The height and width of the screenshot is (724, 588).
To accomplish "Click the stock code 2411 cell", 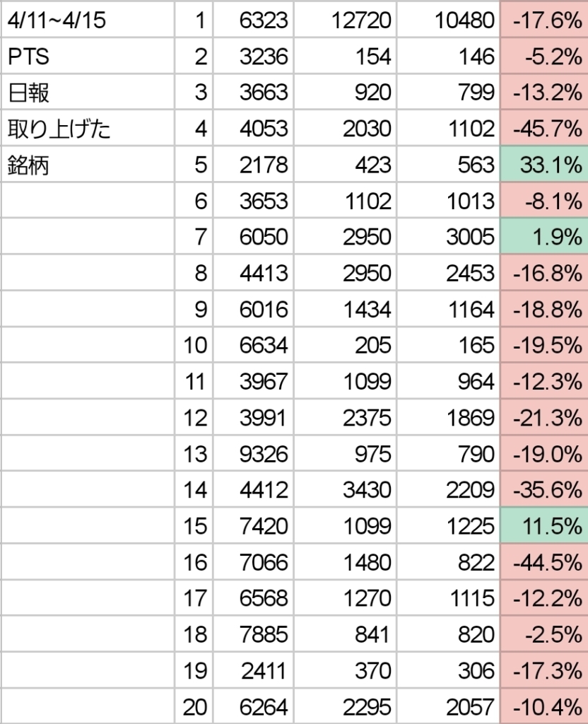I will pos(253,670).
